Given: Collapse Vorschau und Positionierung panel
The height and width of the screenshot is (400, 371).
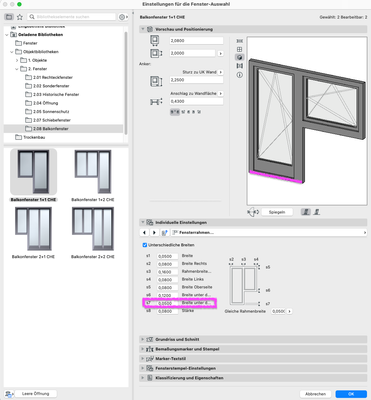Looking at the screenshot, I should click(143, 29).
